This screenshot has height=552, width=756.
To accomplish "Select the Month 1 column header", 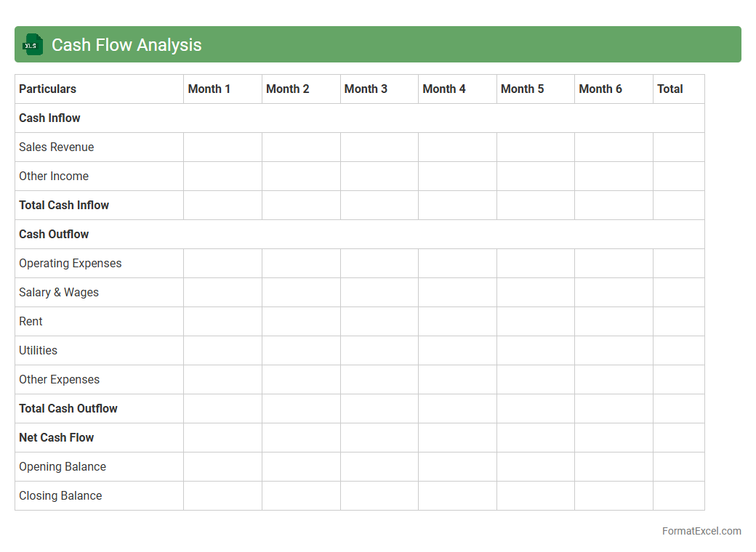I will point(209,89).
